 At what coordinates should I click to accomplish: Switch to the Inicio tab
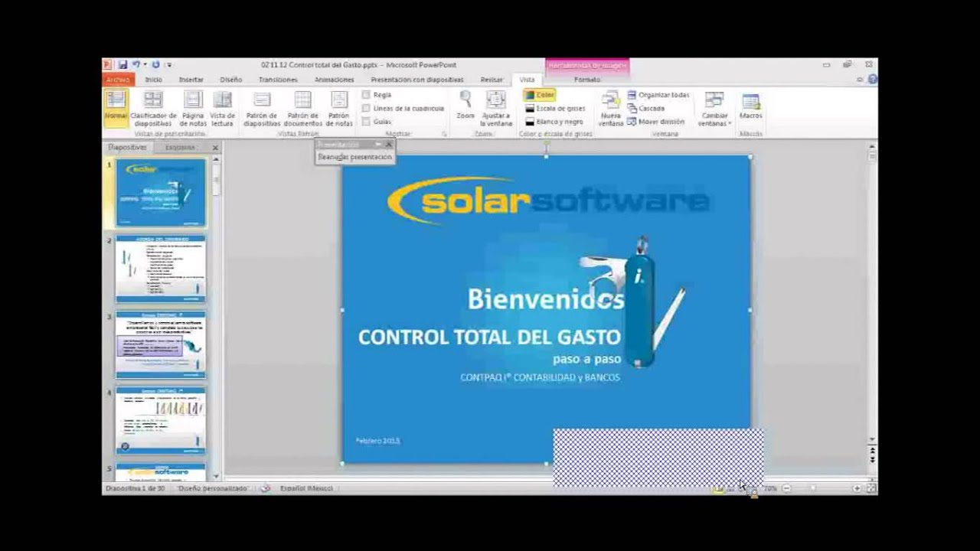[154, 80]
